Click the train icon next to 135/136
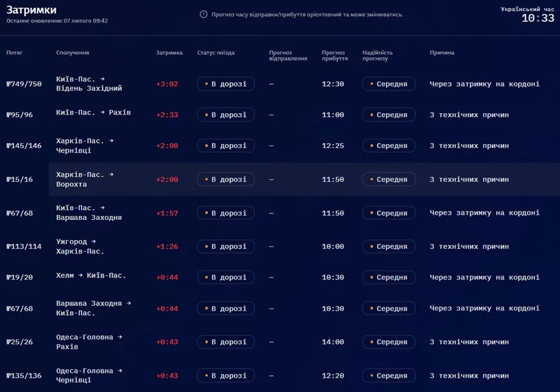The image size is (560, 392). click(x=9, y=376)
